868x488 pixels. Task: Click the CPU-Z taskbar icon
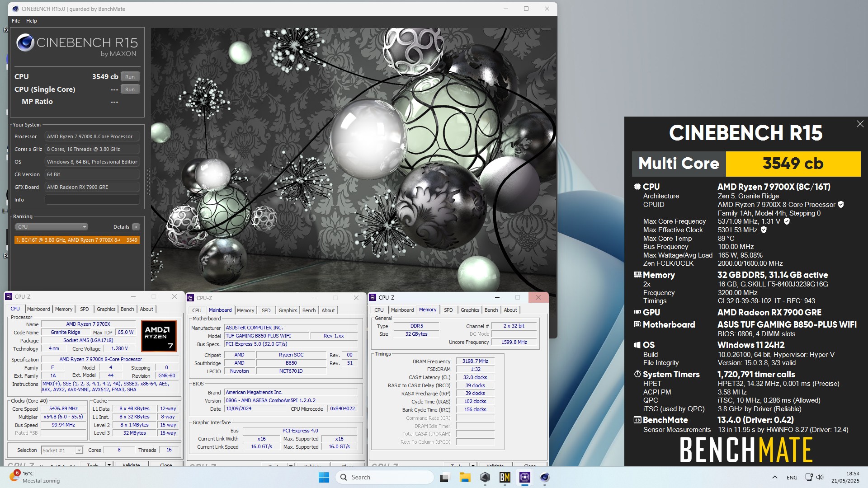524,477
